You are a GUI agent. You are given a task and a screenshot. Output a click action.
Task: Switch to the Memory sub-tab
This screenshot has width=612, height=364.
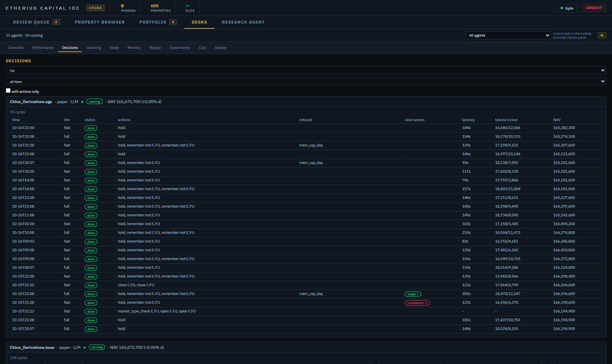[x=134, y=48]
